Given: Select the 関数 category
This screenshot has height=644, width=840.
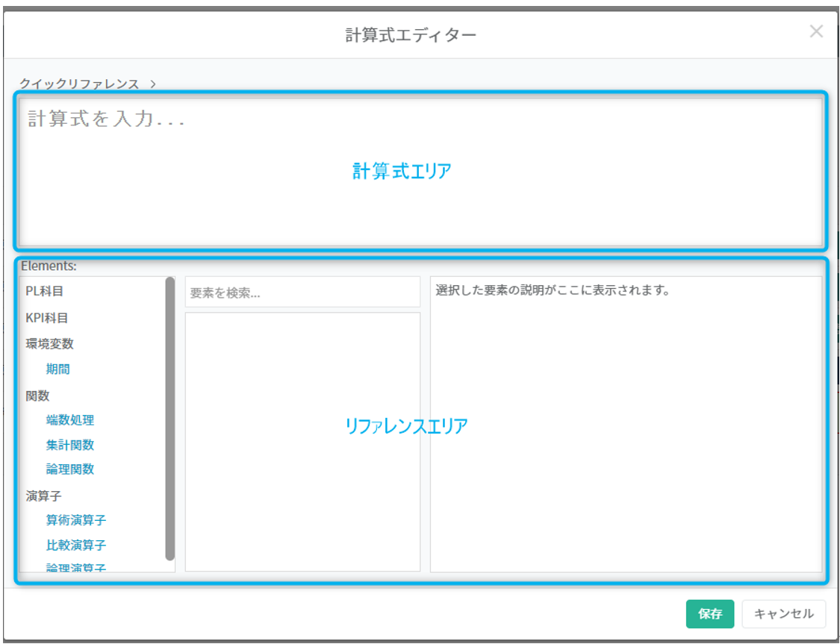Looking at the screenshot, I should [x=37, y=396].
